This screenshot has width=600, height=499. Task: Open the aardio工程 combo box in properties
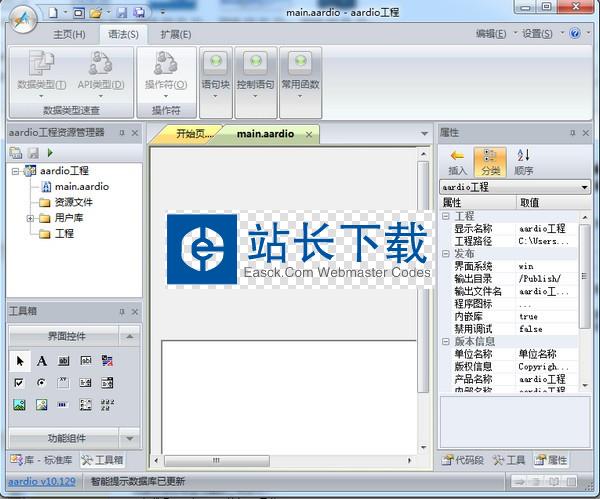514,187
